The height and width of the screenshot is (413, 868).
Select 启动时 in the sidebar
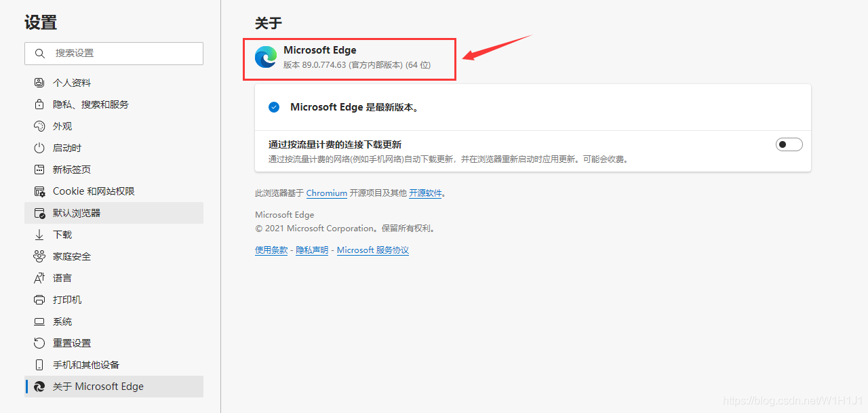[114, 148]
